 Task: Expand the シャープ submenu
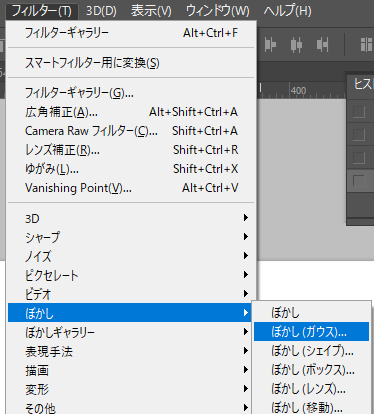pos(131,237)
